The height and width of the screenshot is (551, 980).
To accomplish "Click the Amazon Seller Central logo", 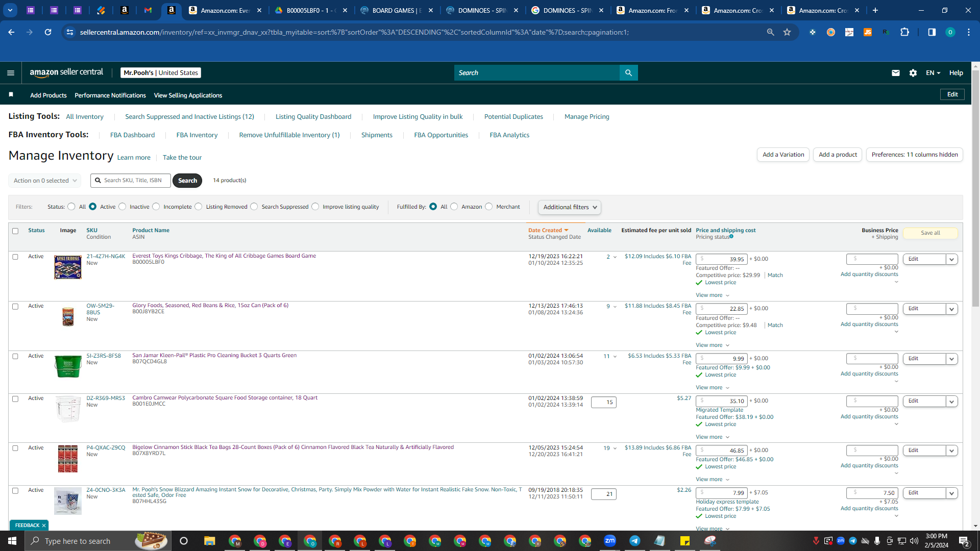I will pyautogui.click(x=66, y=72).
